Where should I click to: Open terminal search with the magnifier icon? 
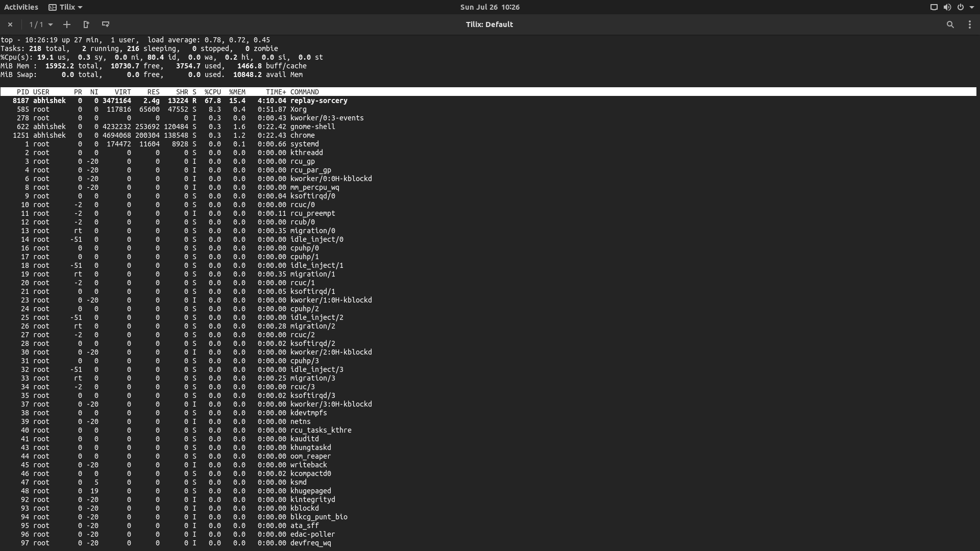[950, 24]
